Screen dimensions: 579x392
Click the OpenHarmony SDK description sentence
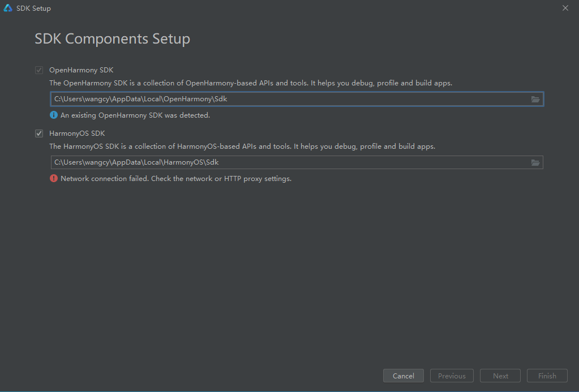251,83
